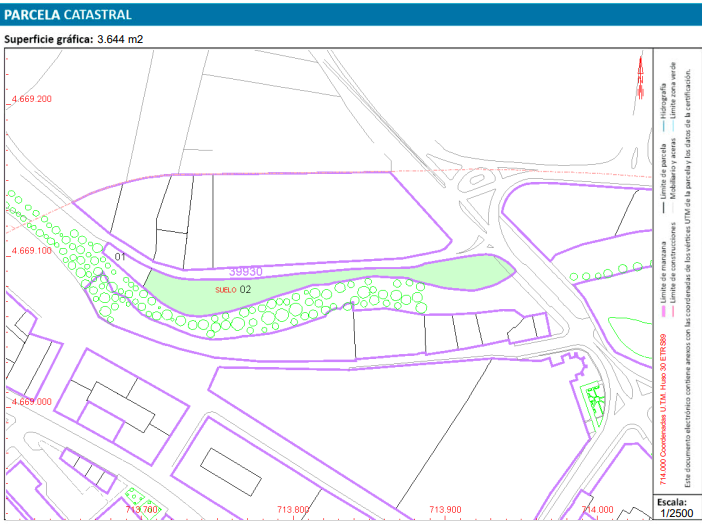The height and width of the screenshot is (532, 702).
Task: Click the 714.000 easting coordinate label
Action: coord(596,509)
